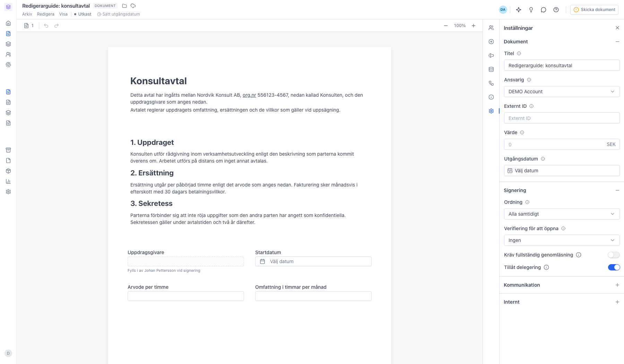Open the participants panel icon
This screenshot has height=364, width=624.
coord(491,28)
